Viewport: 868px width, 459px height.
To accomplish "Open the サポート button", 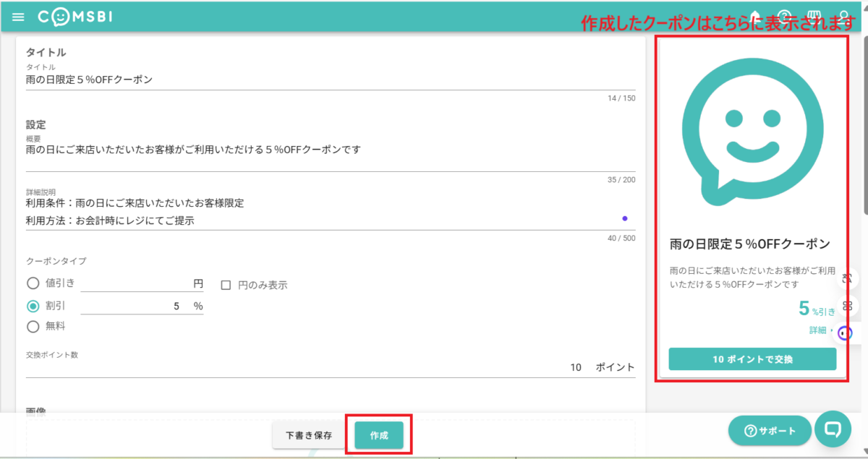I will [770, 431].
